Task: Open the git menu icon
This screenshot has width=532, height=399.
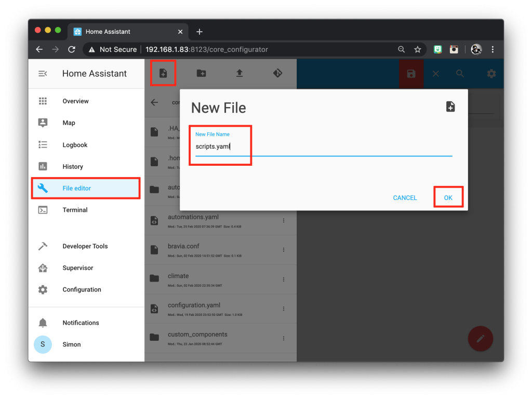Action: point(277,73)
